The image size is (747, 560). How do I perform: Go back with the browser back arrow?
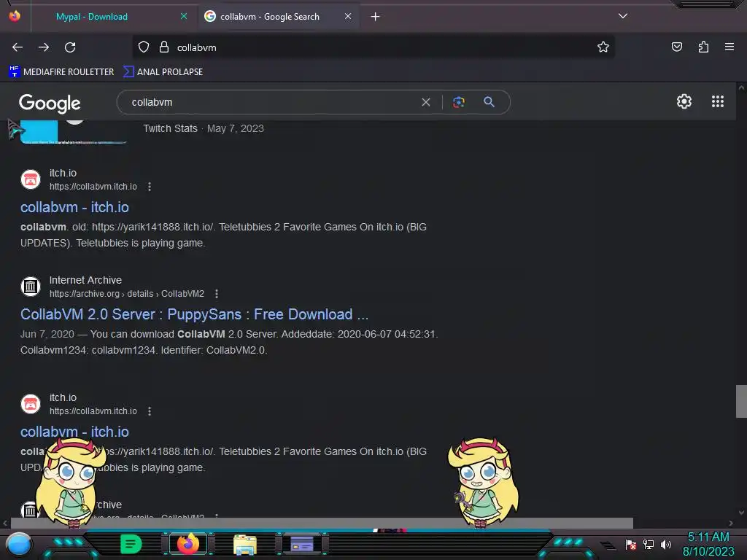18,47
